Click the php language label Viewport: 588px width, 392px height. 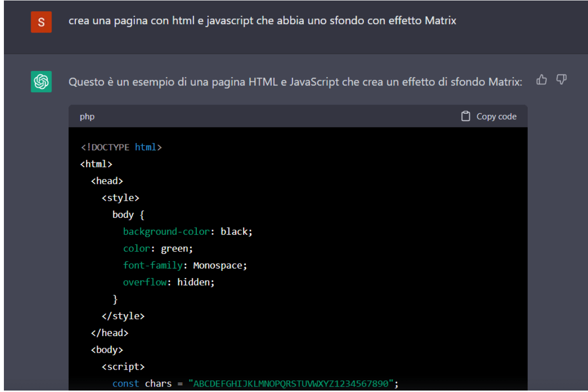[87, 117]
